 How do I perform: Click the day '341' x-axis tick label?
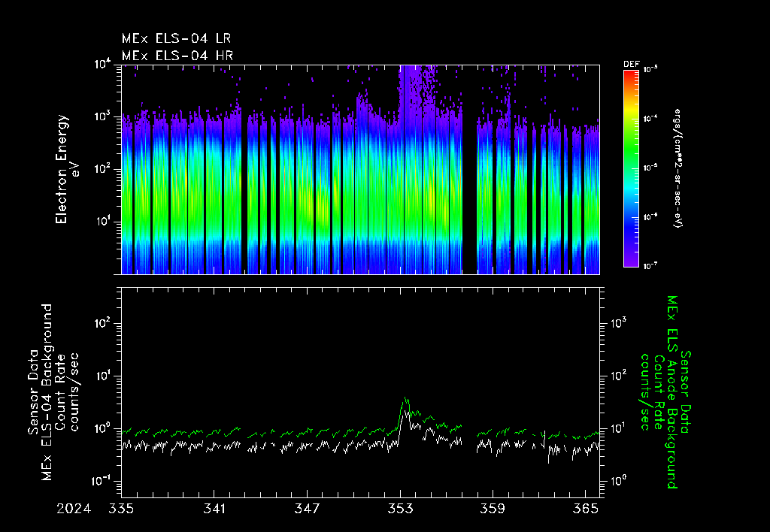(x=214, y=509)
